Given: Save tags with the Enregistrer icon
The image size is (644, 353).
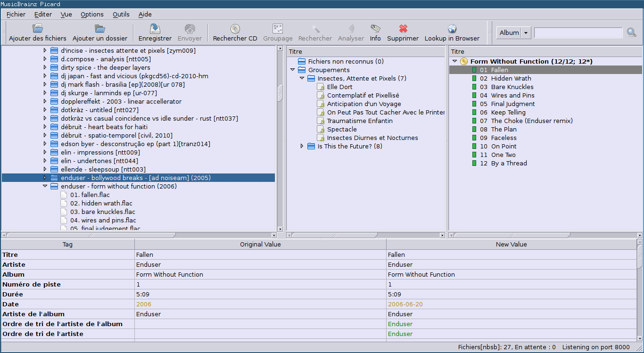Looking at the screenshot, I should [155, 29].
